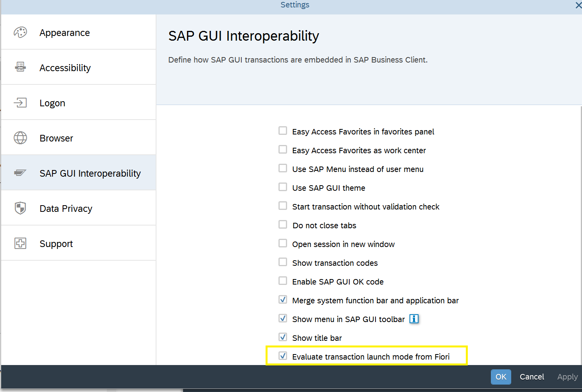Image resolution: width=582 pixels, height=392 pixels.
Task: Disable the Show title bar checkbox
Action: pyautogui.click(x=283, y=337)
